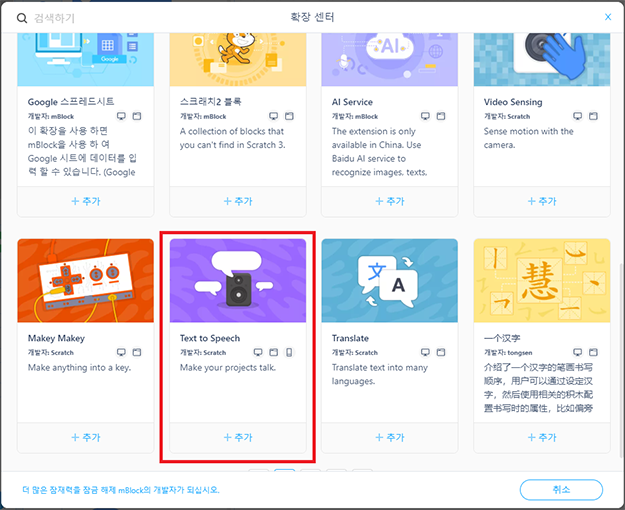Close the 확장 센터 dialog
This screenshot has height=510, width=625.
pyautogui.click(x=608, y=17)
